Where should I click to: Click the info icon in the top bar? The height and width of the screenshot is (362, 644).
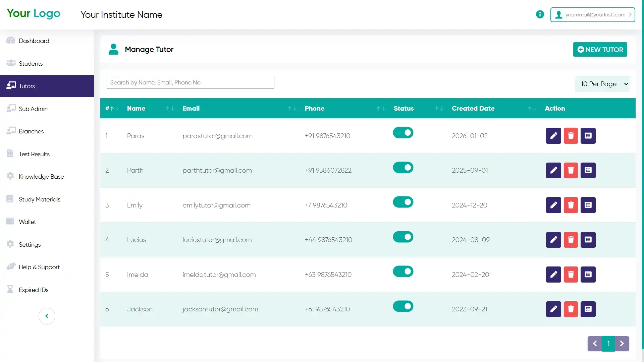click(540, 14)
